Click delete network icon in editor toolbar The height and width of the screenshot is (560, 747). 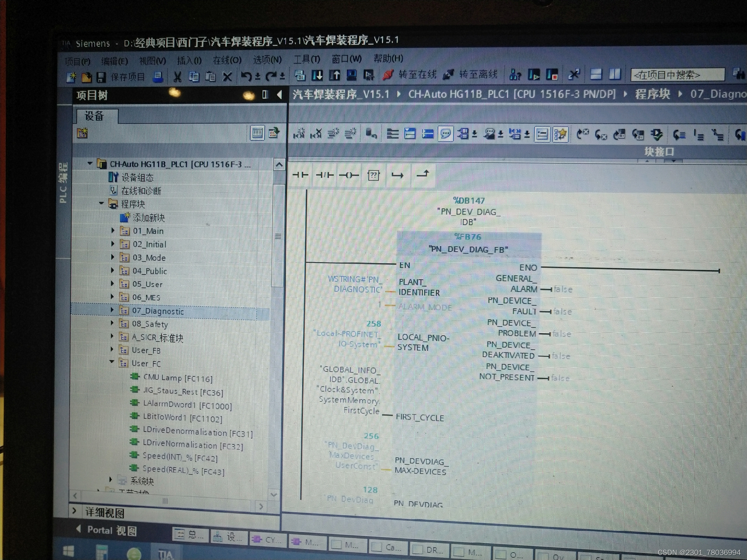[x=316, y=134]
